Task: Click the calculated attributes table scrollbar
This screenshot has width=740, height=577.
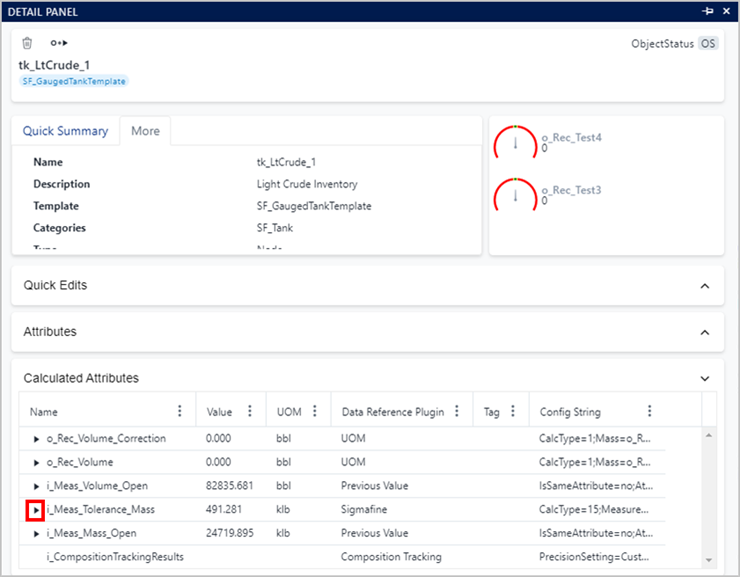Action: (709, 497)
